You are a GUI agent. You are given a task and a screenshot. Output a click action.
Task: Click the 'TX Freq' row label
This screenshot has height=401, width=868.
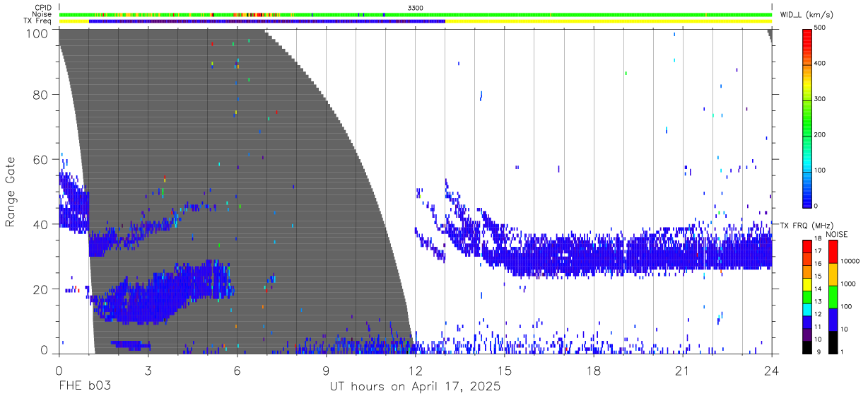click(x=39, y=21)
